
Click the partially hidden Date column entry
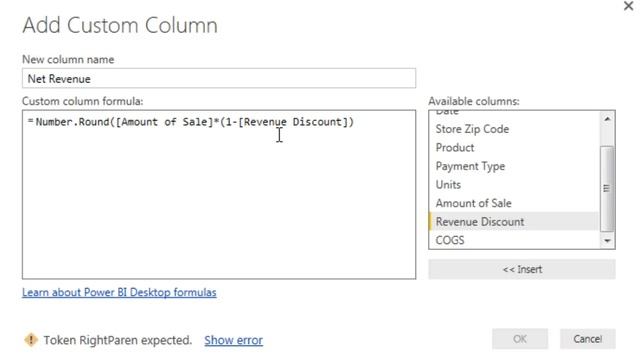(514, 113)
